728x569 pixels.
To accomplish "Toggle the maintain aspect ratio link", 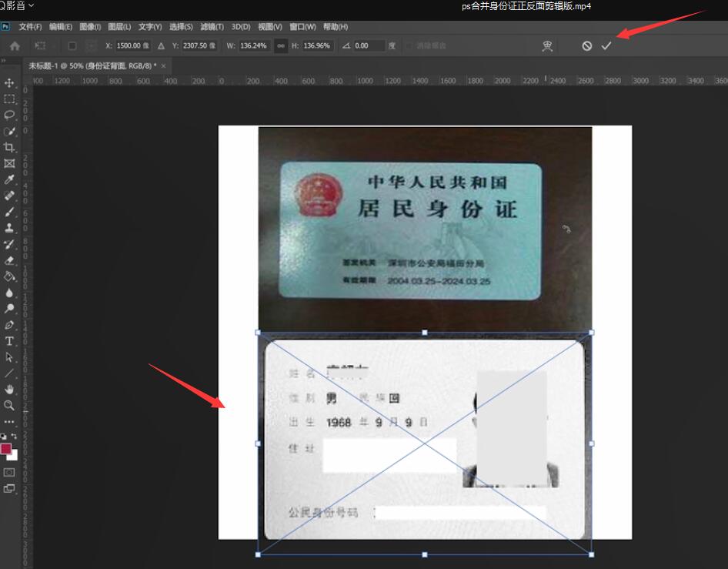I will [281, 46].
